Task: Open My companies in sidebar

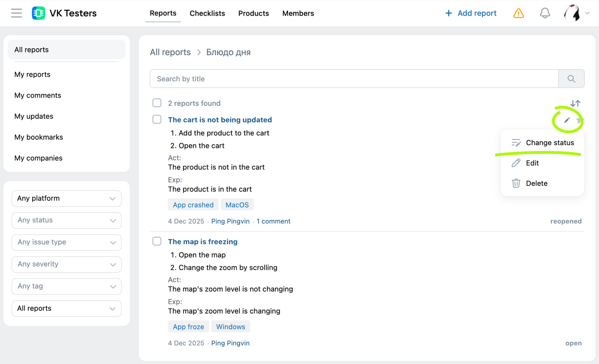Action: pos(38,158)
